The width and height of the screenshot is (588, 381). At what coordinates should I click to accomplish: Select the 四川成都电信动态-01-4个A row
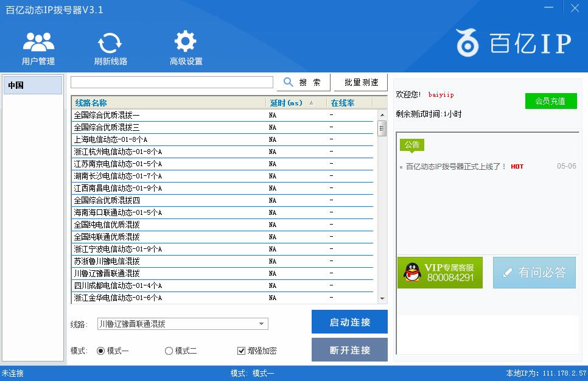[x=222, y=286]
